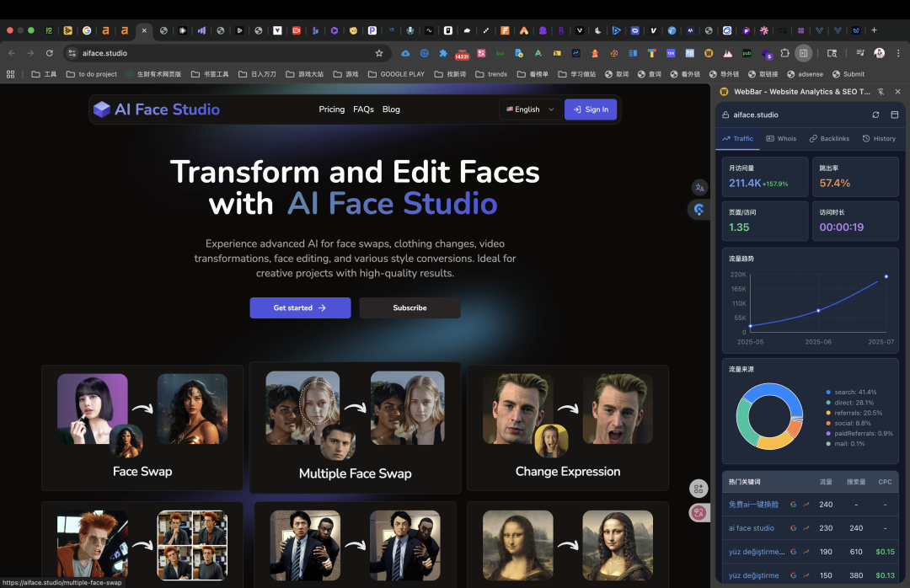Open the Submit bookmark
910x588 pixels.
(x=848, y=74)
